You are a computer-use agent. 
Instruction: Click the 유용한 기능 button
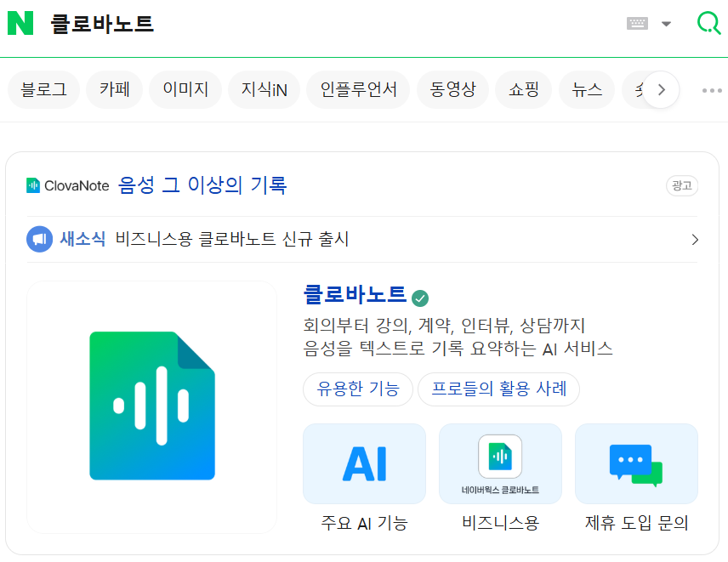pos(358,389)
